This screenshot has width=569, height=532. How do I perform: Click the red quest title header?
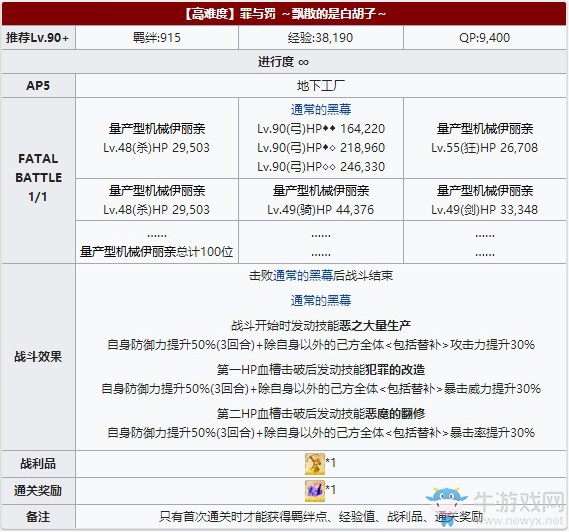284,14
